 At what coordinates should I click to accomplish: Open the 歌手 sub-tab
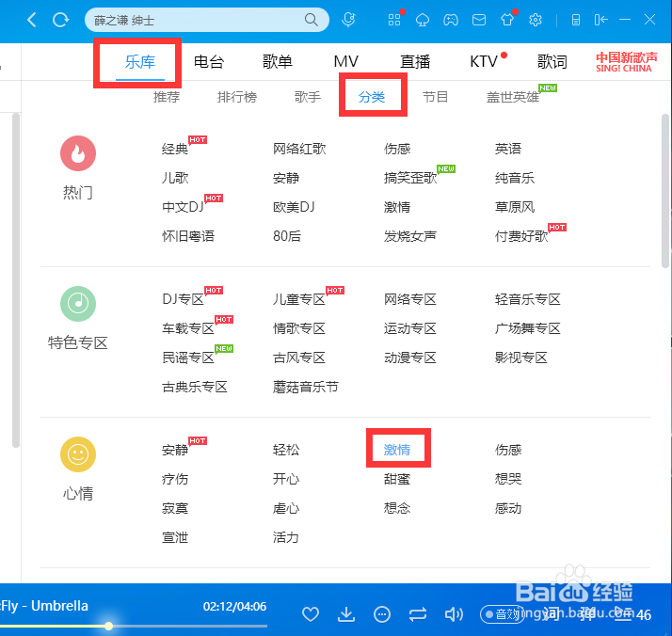[x=307, y=97]
